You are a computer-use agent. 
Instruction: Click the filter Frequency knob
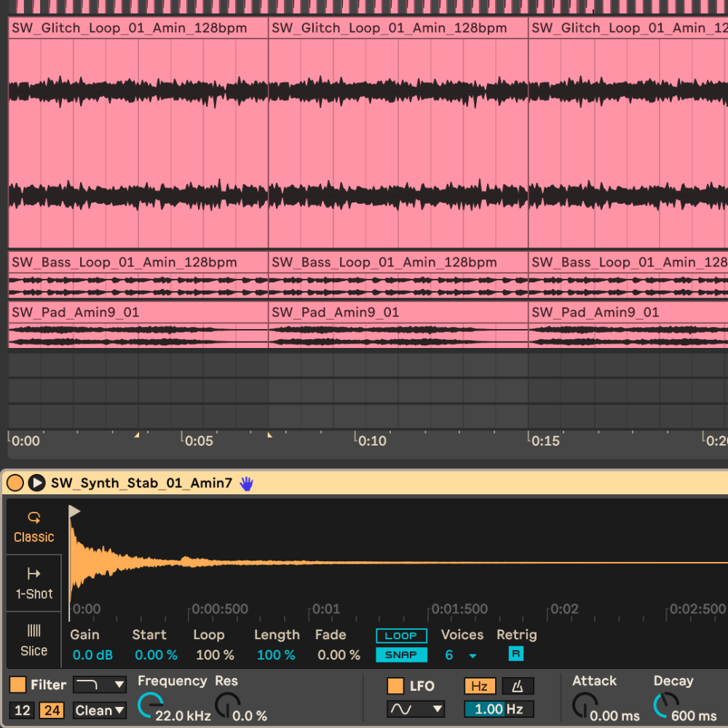coord(149,705)
